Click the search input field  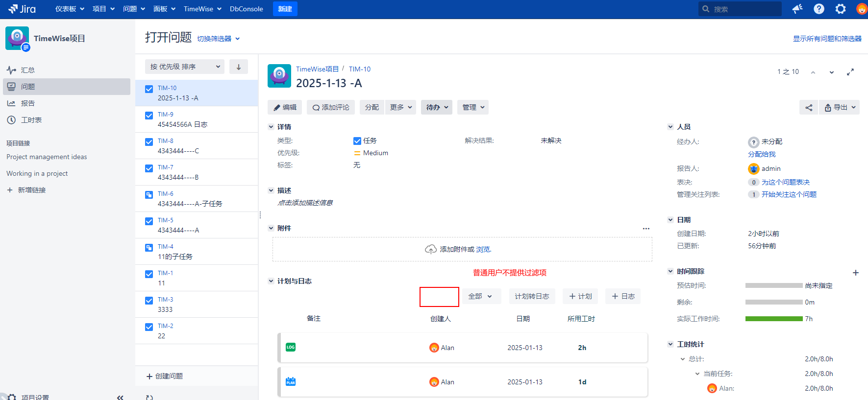[x=744, y=9]
